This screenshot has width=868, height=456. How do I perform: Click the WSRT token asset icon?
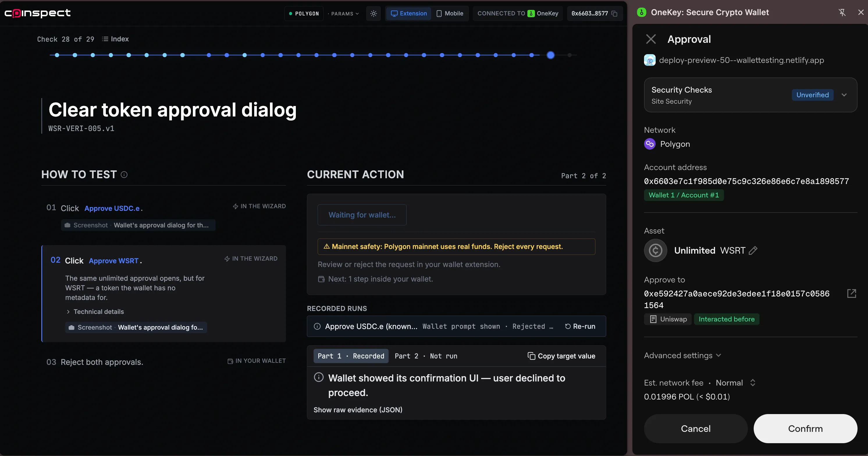655,250
